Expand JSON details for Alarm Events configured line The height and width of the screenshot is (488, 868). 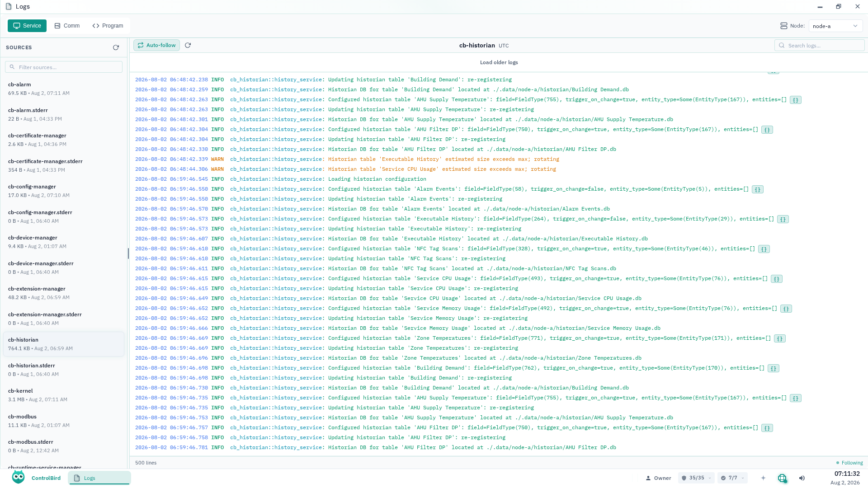pyautogui.click(x=758, y=189)
